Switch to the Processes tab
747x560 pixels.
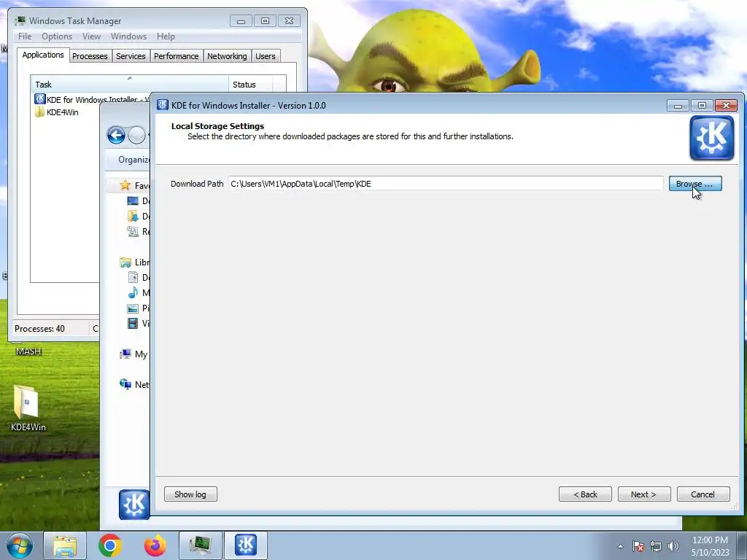(90, 56)
